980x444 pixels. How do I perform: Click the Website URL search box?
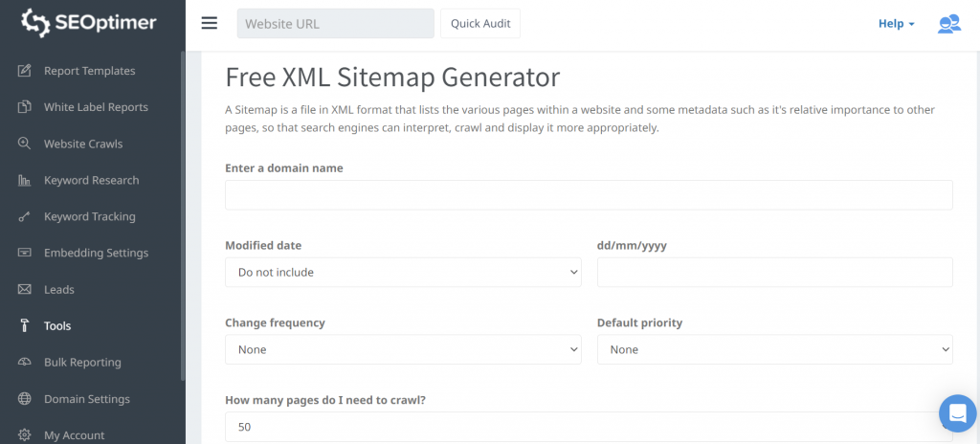pos(335,24)
